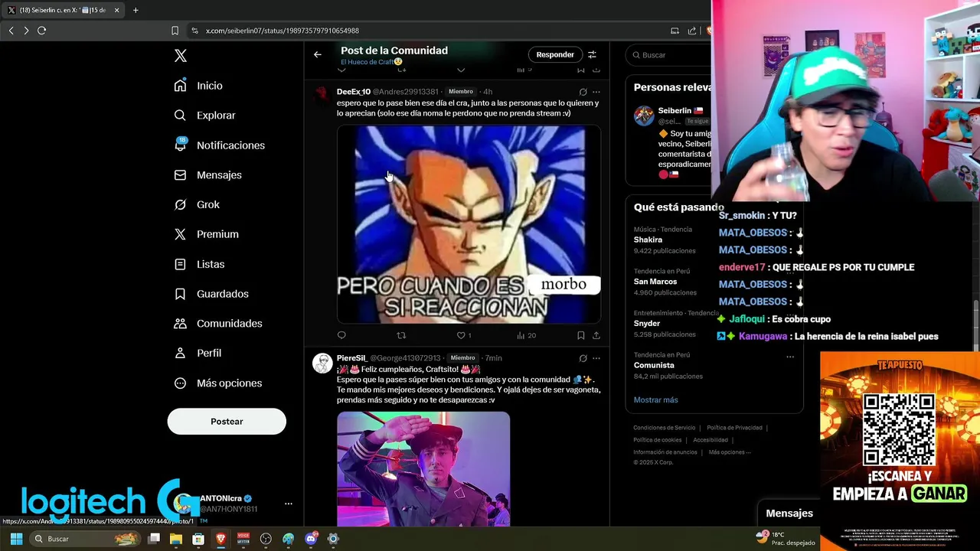Viewport: 980px width, 551px height.
Task: Open Listas in the sidebar
Action: pyautogui.click(x=199, y=264)
